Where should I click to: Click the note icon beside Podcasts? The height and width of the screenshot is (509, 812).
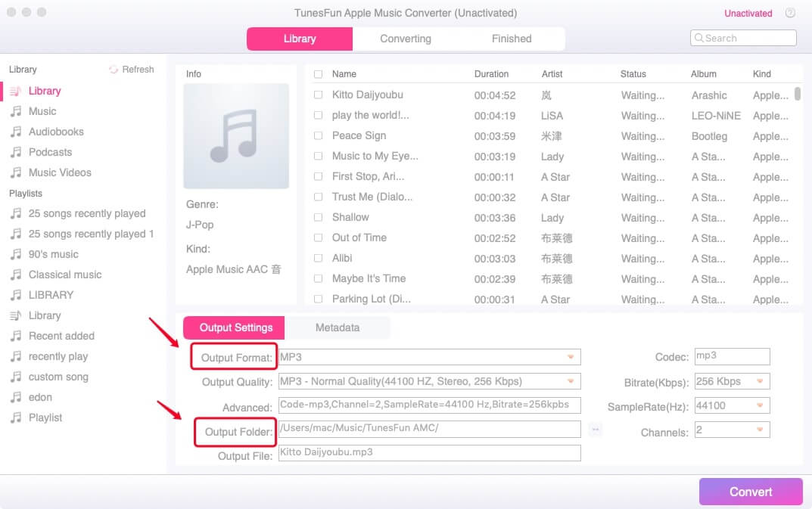click(16, 152)
